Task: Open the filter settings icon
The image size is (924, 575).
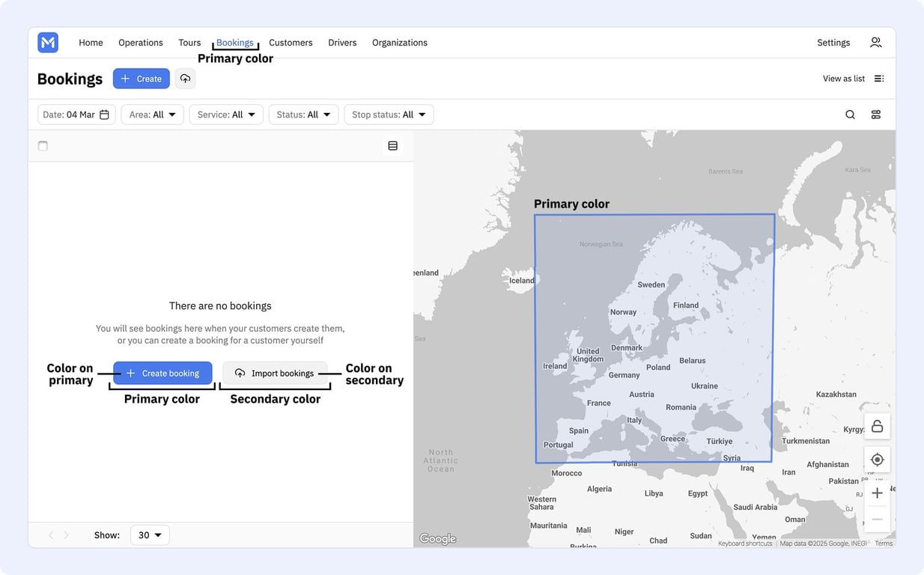Action: pos(875,115)
